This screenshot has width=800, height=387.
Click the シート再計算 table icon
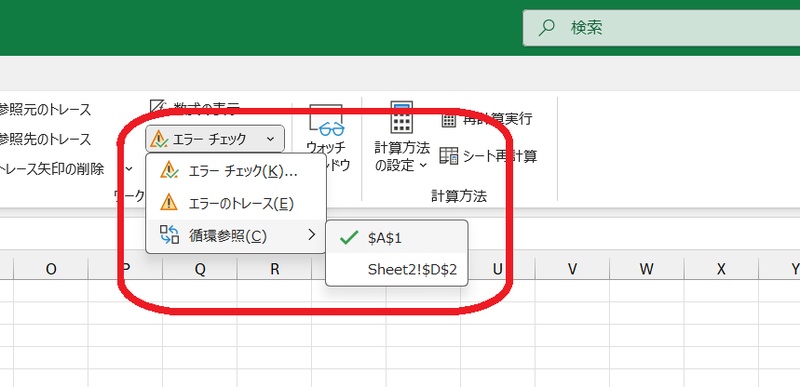pyautogui.click(x=449, y=156)
